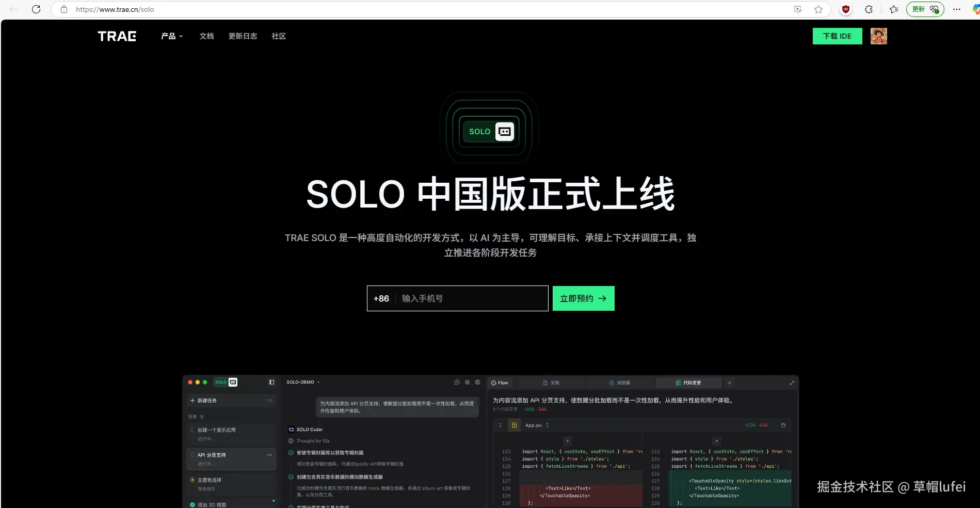This screenshot has height=508, width=980.
Task: Switch to the 代码变更 tab
Action: (x=688, y=383)
